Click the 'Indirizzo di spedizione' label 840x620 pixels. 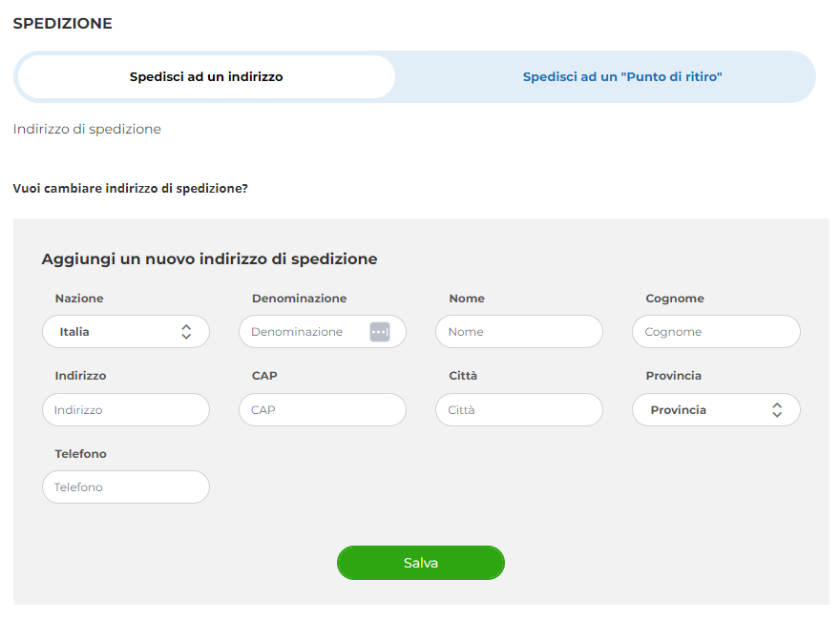tap(87, 129)
